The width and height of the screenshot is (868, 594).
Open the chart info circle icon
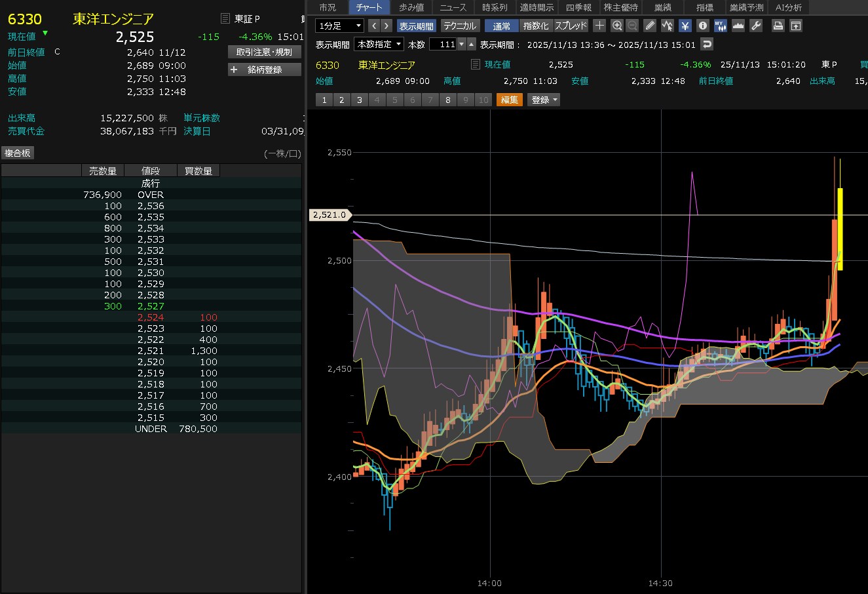[x=702, y=26]
